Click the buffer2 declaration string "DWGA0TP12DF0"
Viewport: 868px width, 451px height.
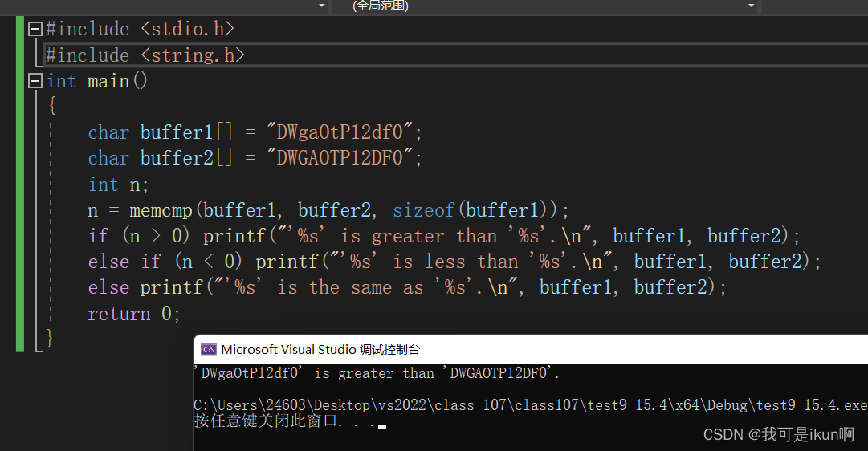340,158
